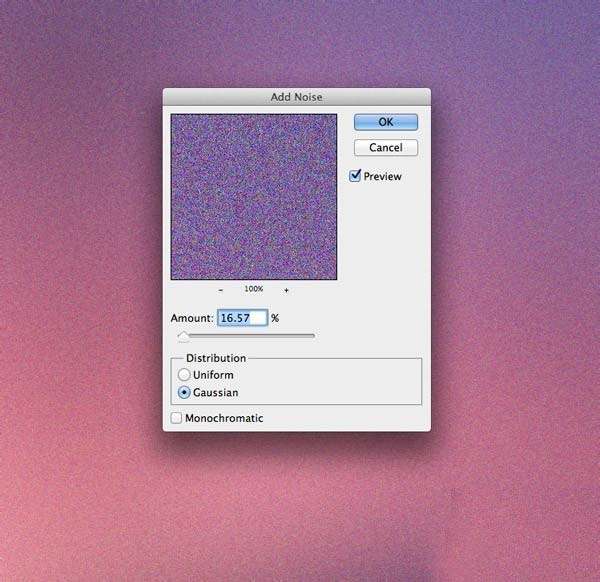Enable the Monochromatic option
600x582 pixels.
tap(176, 418)
